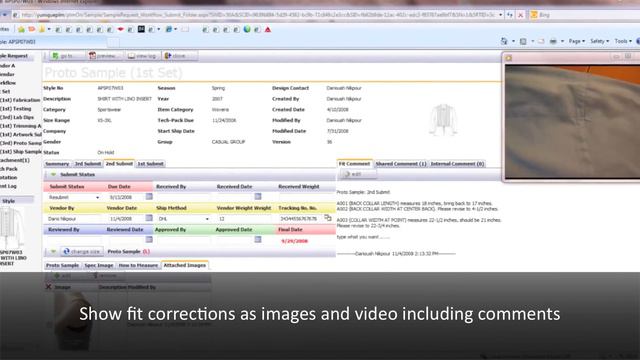The height and width of the screenshot is (360, 640).
Task: Click the fabric video popup preview
Action: pos(572,121)
